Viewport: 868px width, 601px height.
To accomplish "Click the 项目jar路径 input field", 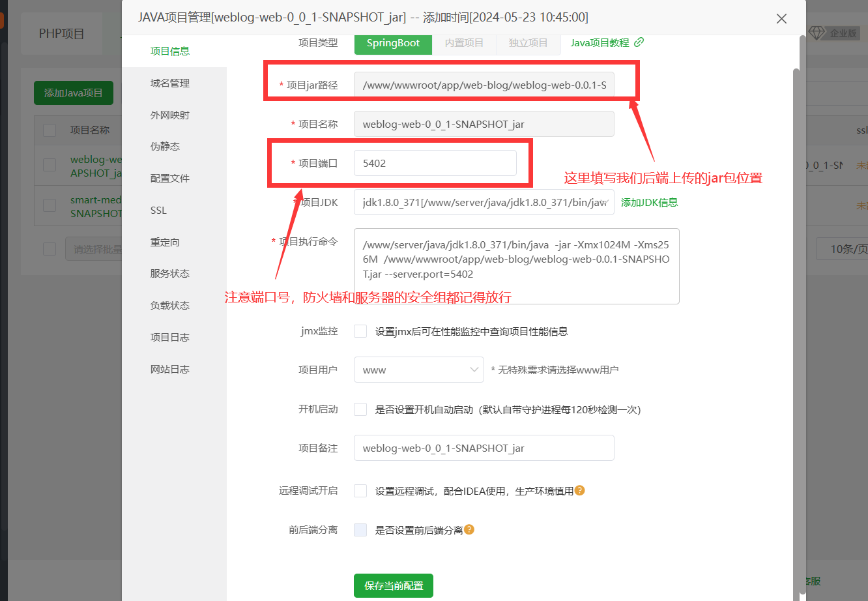I will (484, 85).
